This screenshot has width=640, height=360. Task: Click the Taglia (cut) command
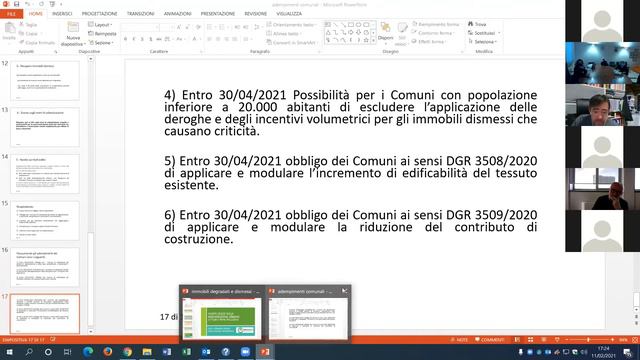(x=28, y=24)
